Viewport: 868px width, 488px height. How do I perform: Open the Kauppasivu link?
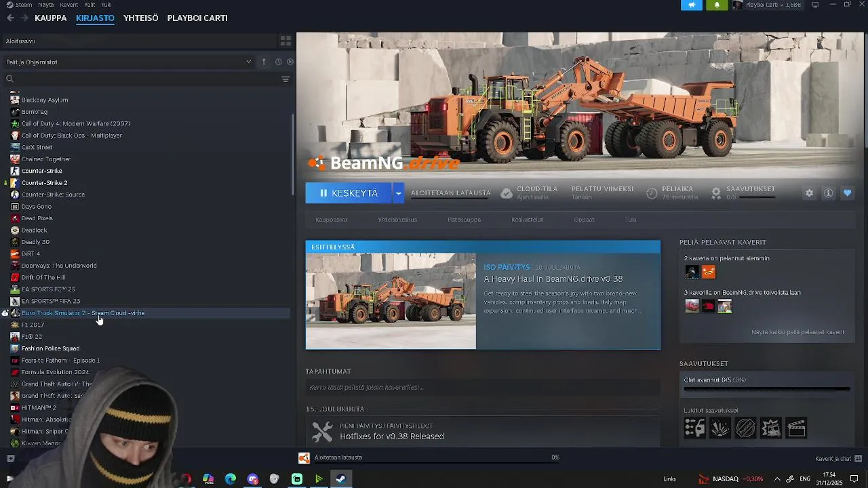point(331,220)
